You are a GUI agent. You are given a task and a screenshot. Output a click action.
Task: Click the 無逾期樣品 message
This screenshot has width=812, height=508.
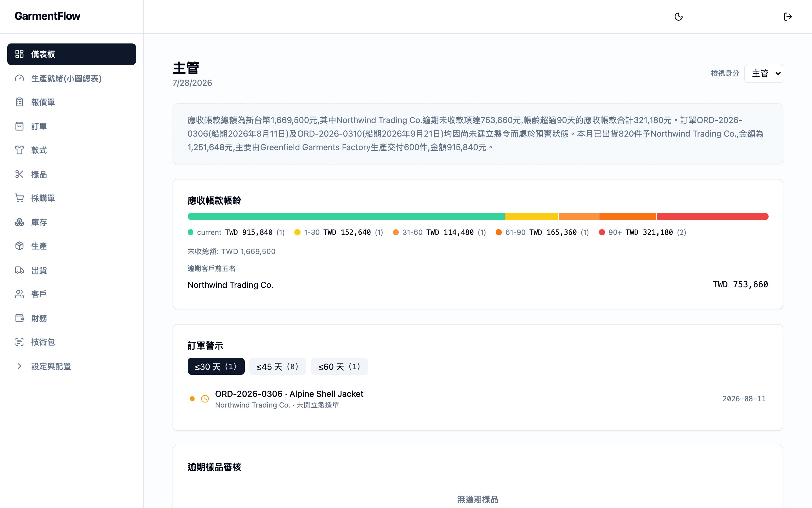477,500
